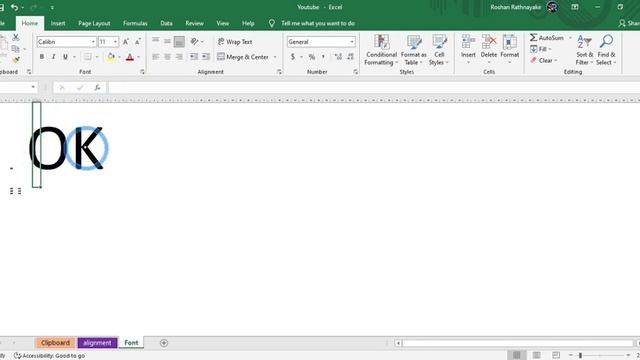The width and height of the screenshot is (640, 360).
Task: Apply the yellow Fill Color bucket
Action: pyautogui.click(x=111, y=57)
